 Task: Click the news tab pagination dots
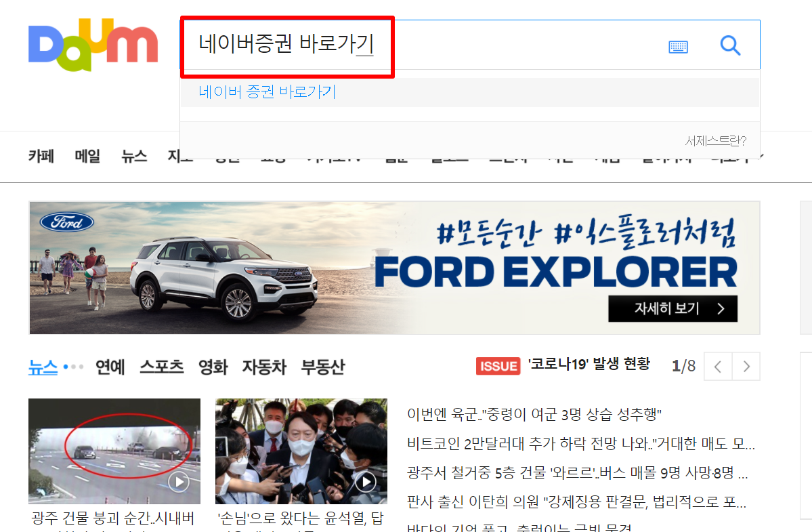(74, 367)
